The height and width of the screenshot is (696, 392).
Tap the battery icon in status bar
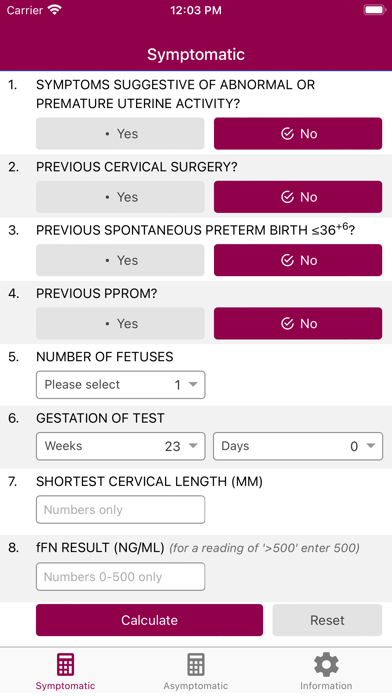(x=374, y=10)
